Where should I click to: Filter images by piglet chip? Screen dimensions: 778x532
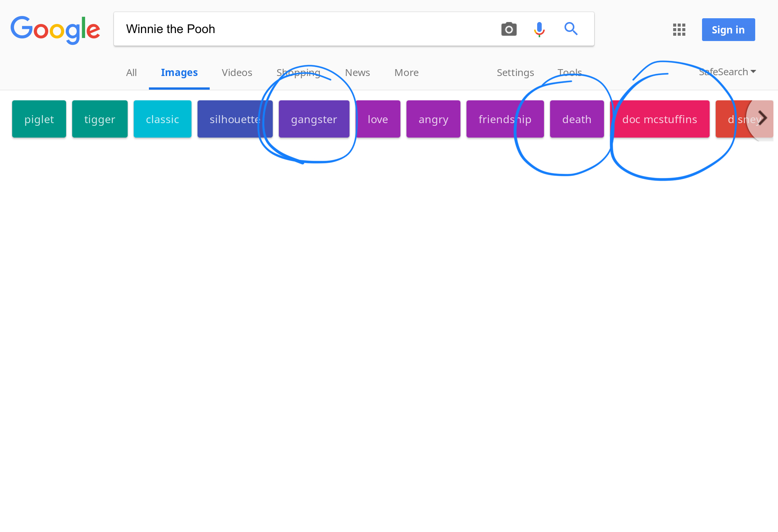39,119
